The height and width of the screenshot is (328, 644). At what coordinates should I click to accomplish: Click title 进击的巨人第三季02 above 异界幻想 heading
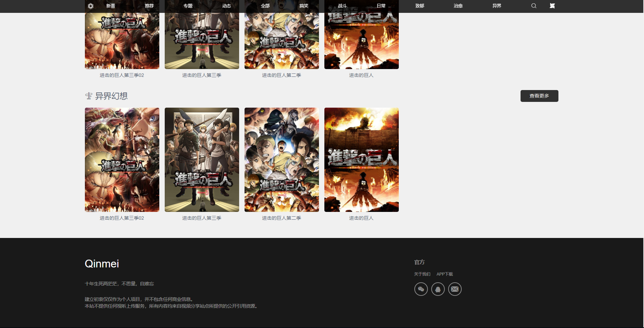click(122, 75)
